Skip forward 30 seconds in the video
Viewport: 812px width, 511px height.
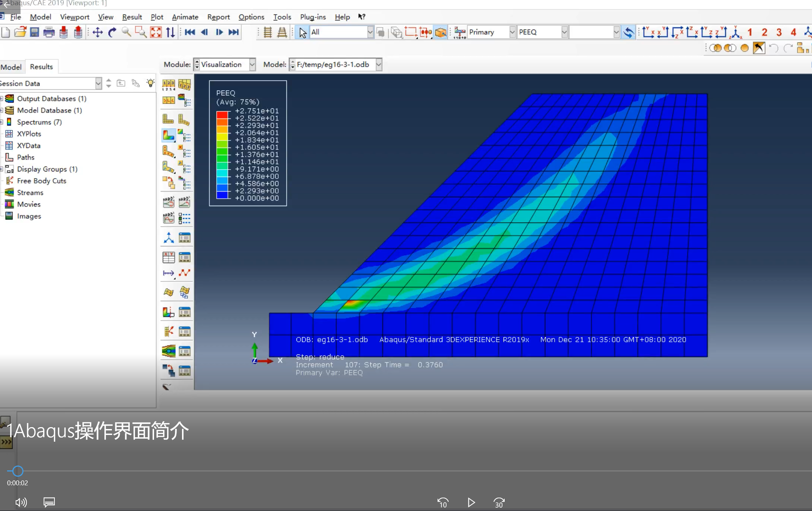click(x=499, y=502)
